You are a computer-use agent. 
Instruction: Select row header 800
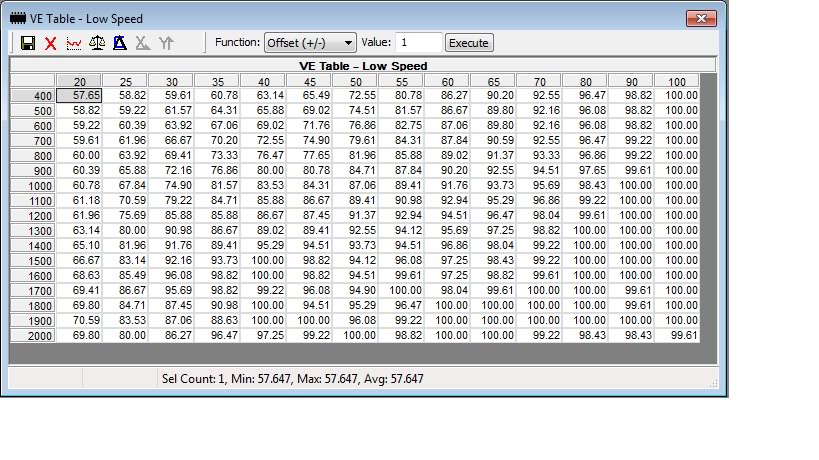point(32,156)
